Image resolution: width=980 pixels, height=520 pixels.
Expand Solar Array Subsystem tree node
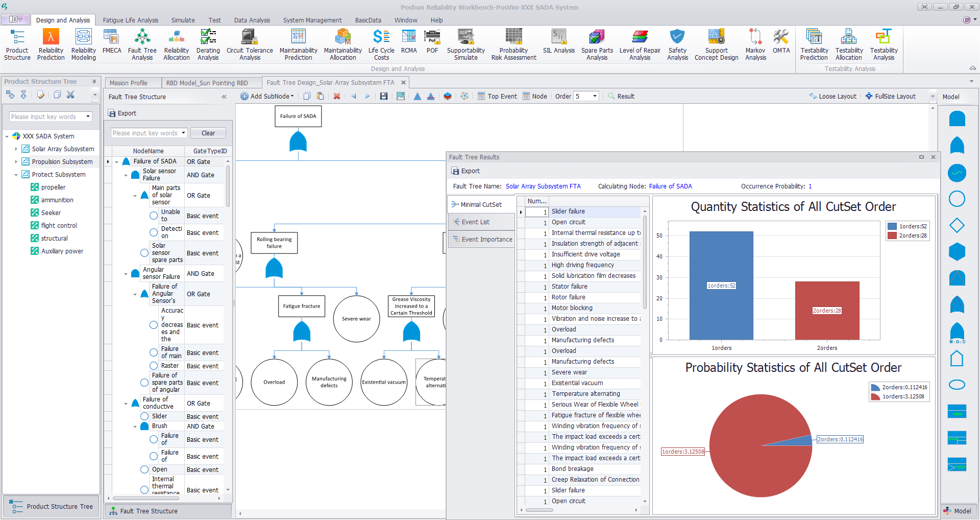click(x=16, y=149)
